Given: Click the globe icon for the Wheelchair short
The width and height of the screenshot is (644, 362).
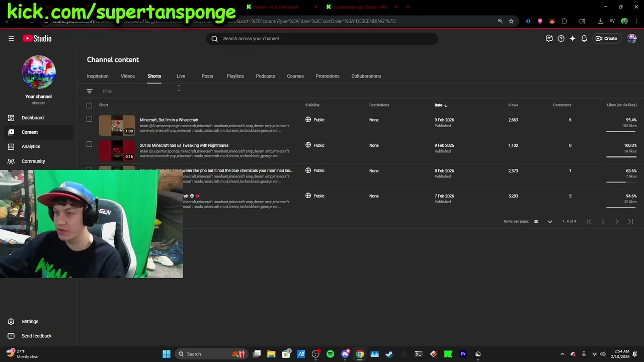Looking at the screenshot, I should pos(308,120).
